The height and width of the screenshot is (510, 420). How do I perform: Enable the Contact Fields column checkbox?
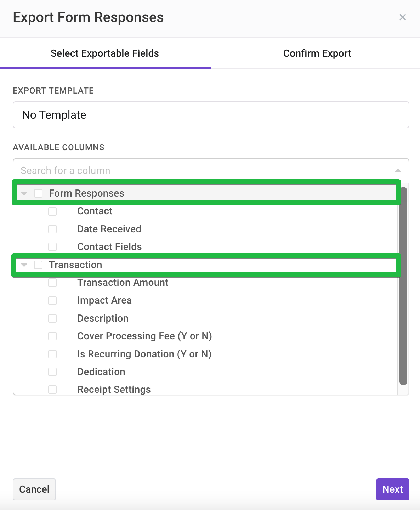[x=52, y=247]
